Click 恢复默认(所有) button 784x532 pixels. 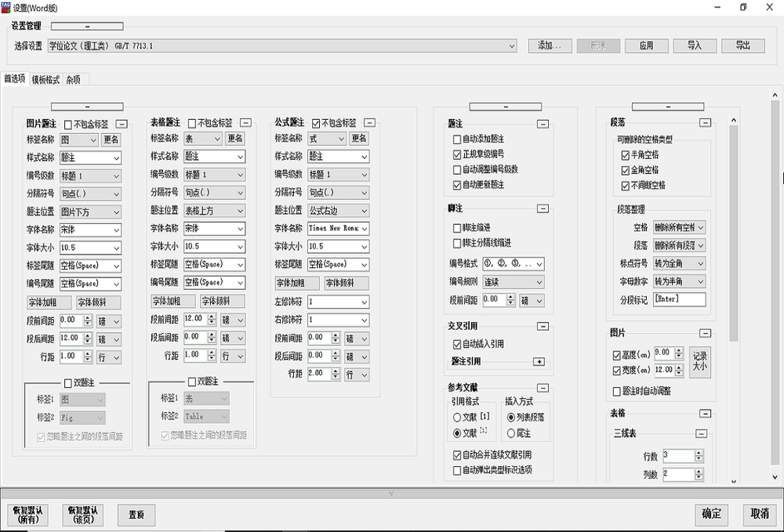coord(28,515)
